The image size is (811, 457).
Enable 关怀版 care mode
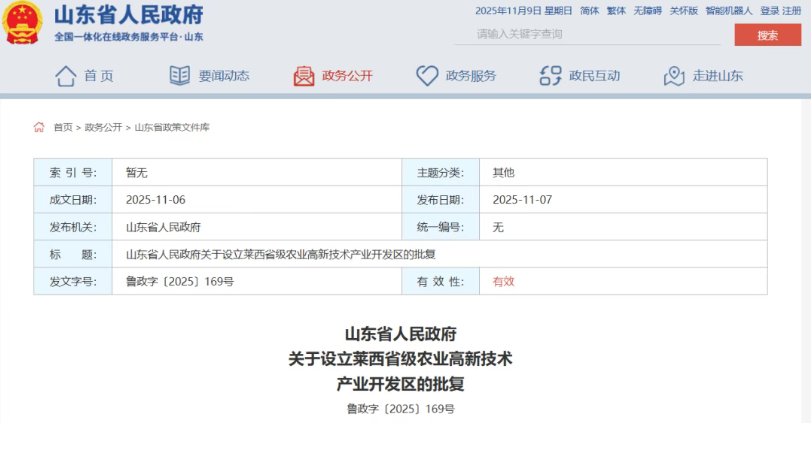(x=683, y=11)
